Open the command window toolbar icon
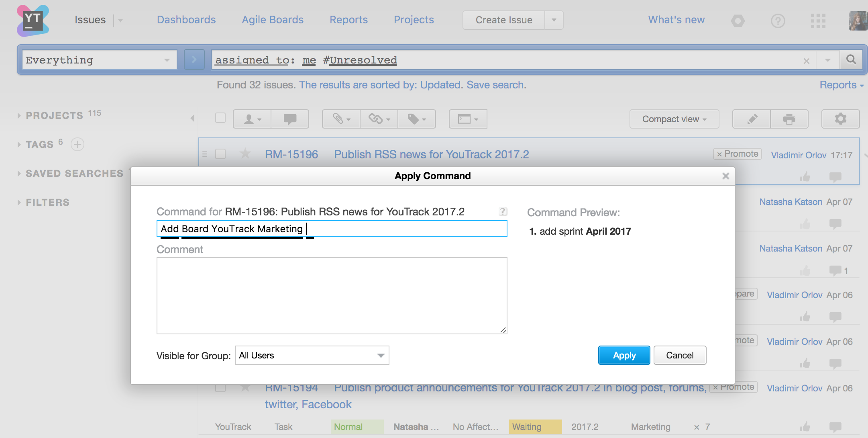The width and height of the screenshot is (868, 438). pyautogui.click(x=468, y=119)
